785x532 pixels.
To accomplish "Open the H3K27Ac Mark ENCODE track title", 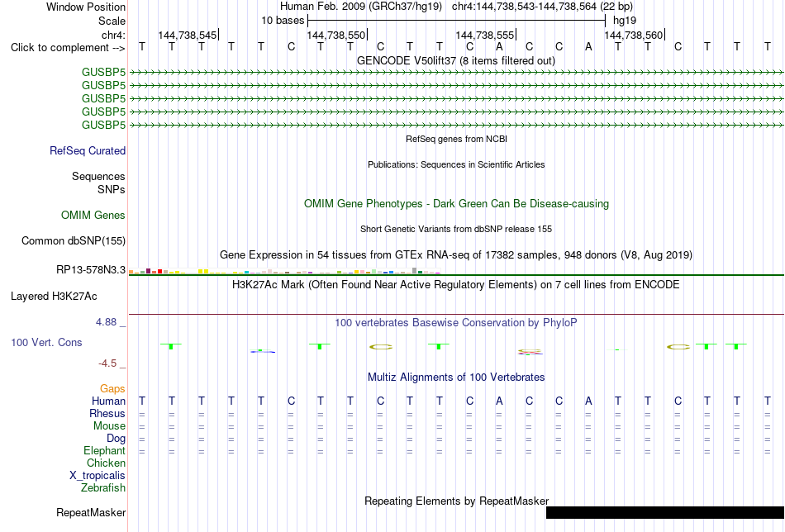I will click(x=455, y=285).
